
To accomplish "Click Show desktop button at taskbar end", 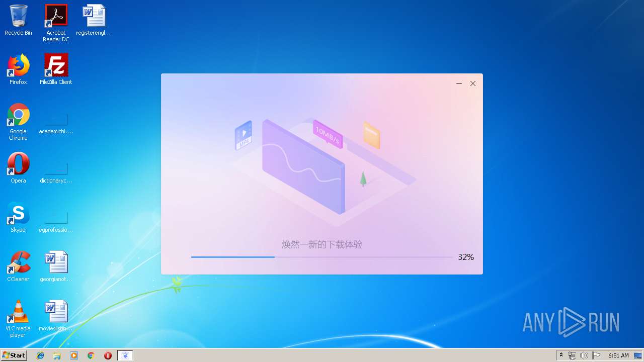I will (x=638, y=355).
